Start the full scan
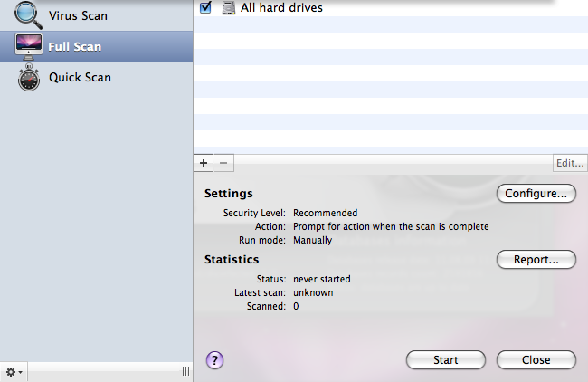Image resolution: width=588 pixels, height=382 pixels. 446,360
